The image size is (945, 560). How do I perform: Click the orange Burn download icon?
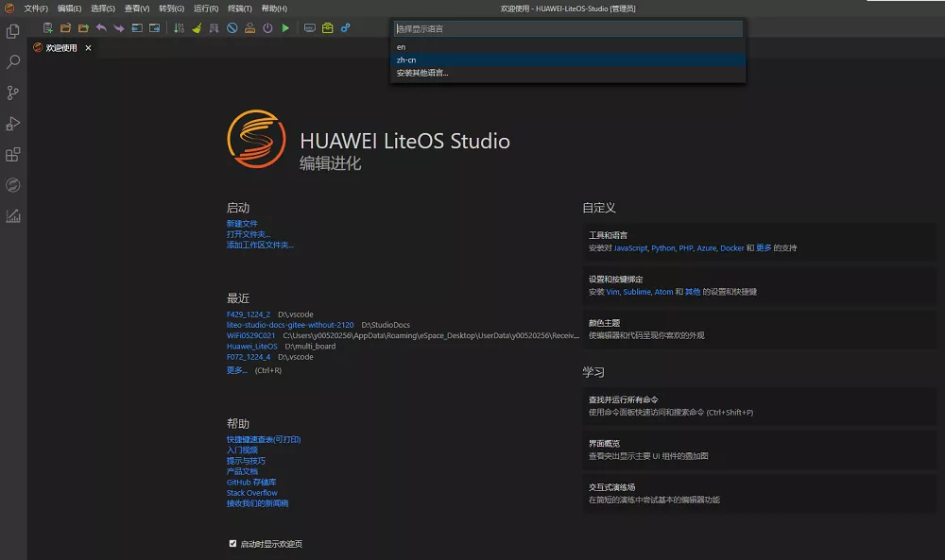249,27
